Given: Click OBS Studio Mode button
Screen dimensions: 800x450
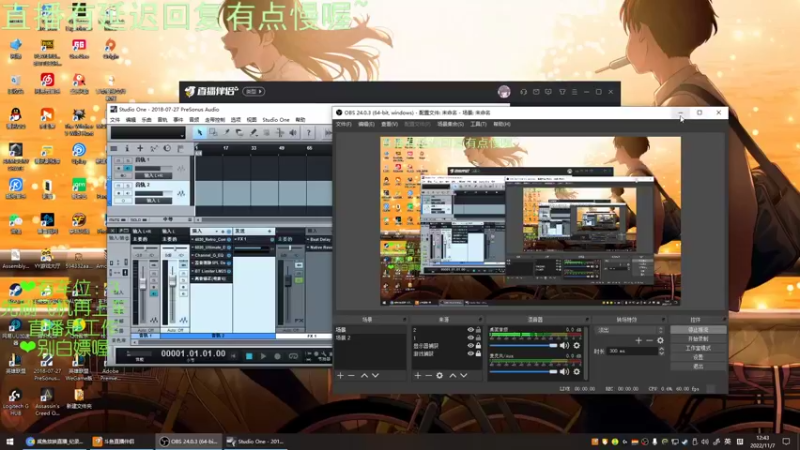Looking at the screenshot, I should (x=698, y=348).
